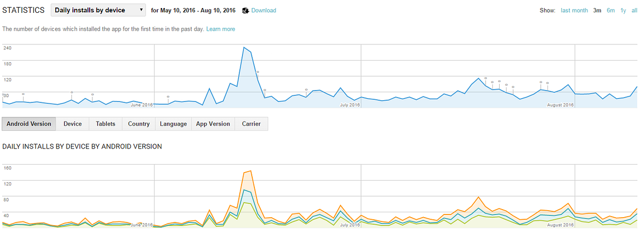Screen dimensions: 644x230
Task: Show all time statistics
Action: coord(635,11)
